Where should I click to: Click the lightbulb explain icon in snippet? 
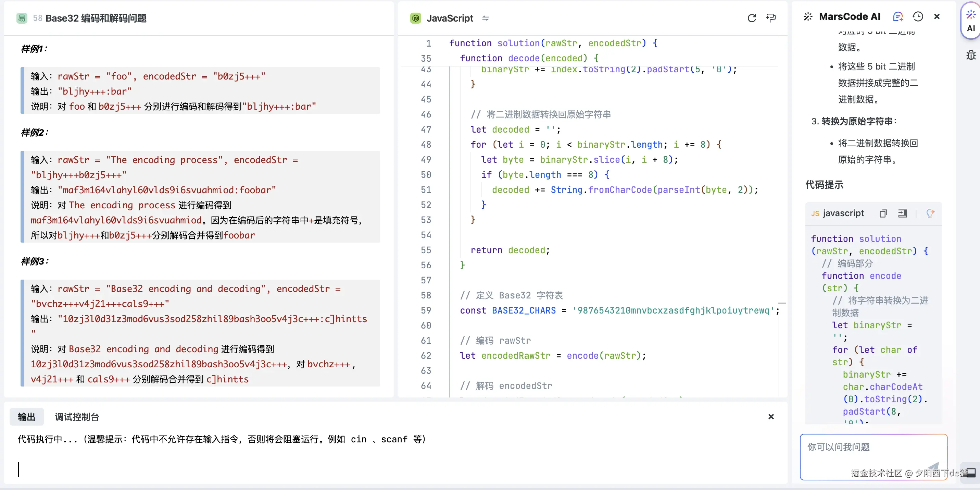930,213
